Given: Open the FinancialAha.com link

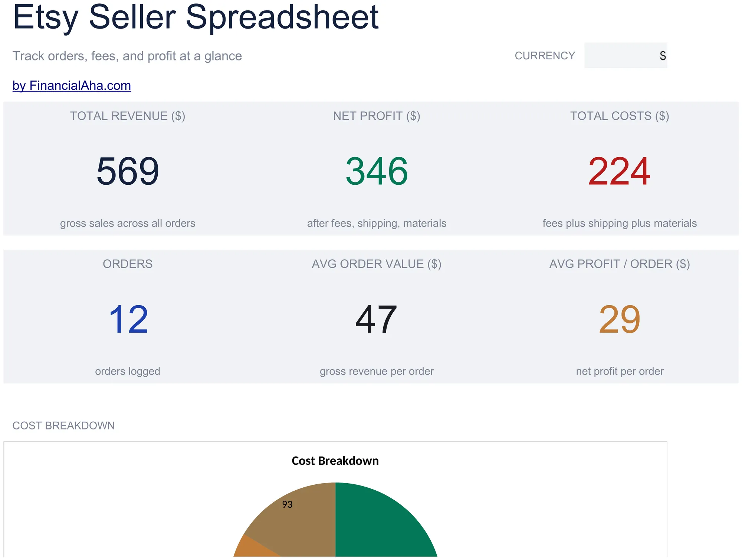Looking at the screenshot, I should tap(72, 86).
